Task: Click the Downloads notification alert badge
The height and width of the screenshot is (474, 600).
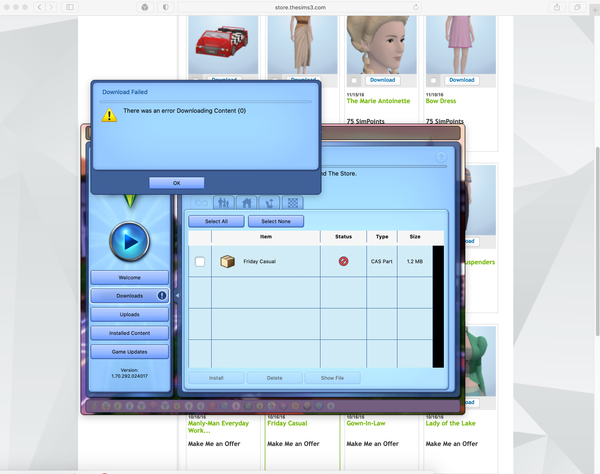Action: [162, 296]
